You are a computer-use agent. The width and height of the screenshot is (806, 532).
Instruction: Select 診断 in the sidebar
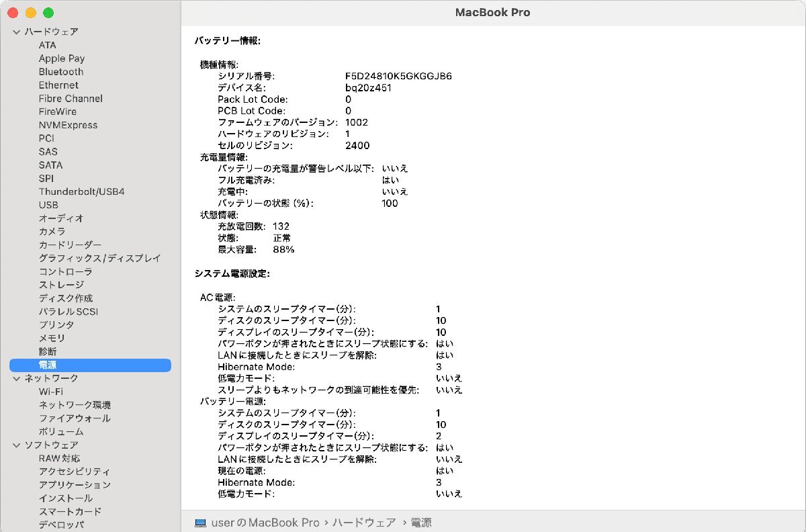point(48,351)
